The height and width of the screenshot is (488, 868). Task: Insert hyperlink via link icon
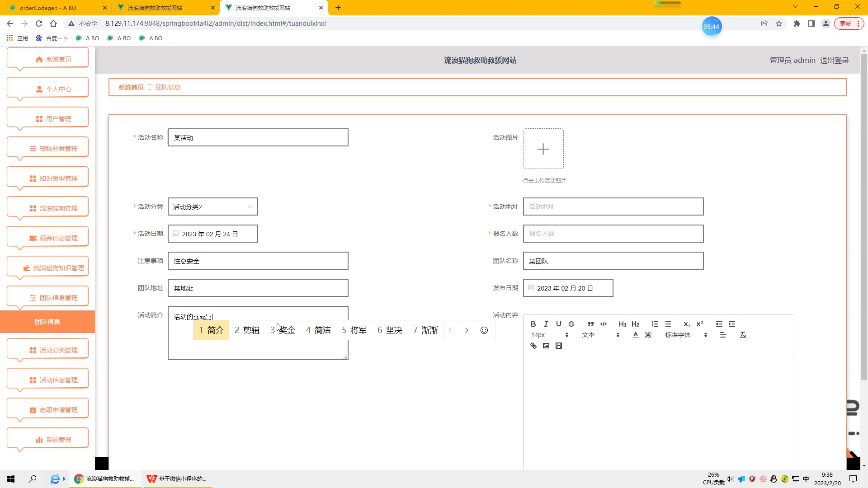pyautogui.click(x=533, y=346)
